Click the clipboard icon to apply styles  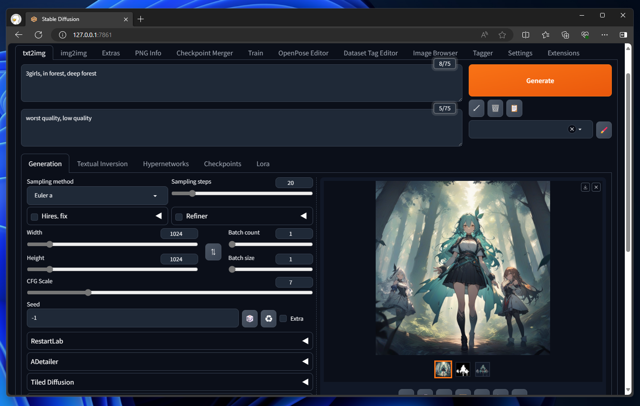pos(514,108)
